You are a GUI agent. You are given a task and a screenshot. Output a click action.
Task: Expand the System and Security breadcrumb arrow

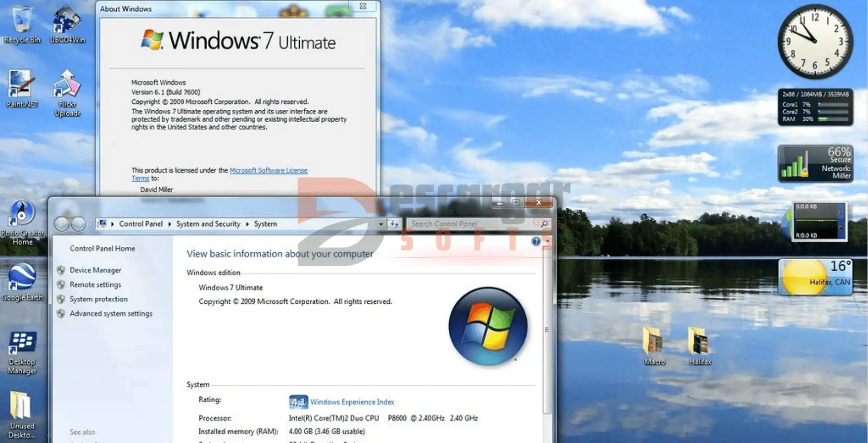click(x=247, y=224)
